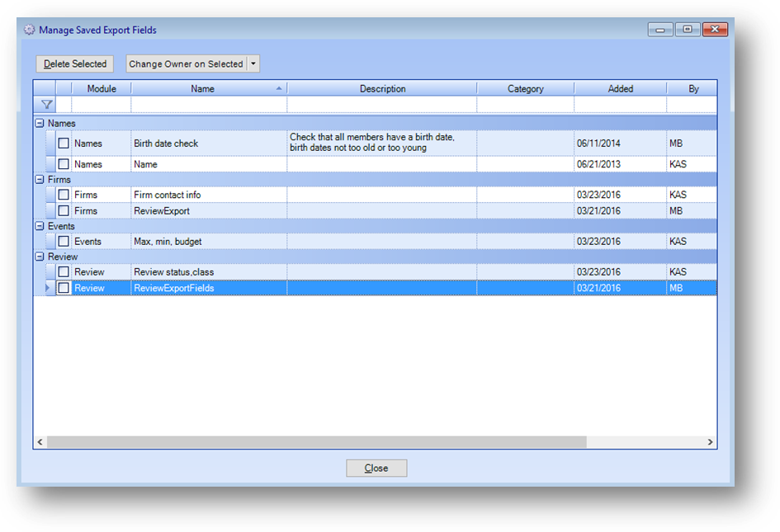Click the Firms group header label

coord(59,180)
